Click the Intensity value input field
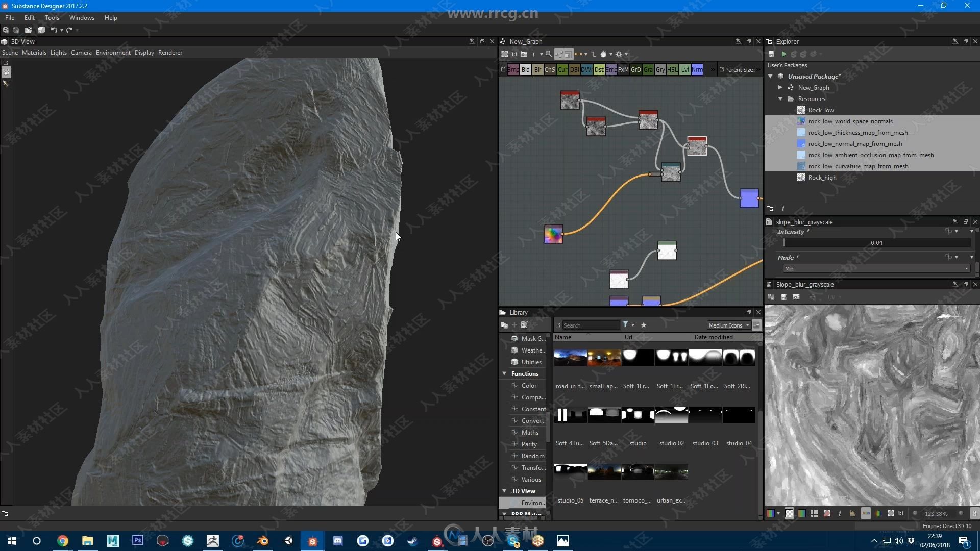 point(876,243)
